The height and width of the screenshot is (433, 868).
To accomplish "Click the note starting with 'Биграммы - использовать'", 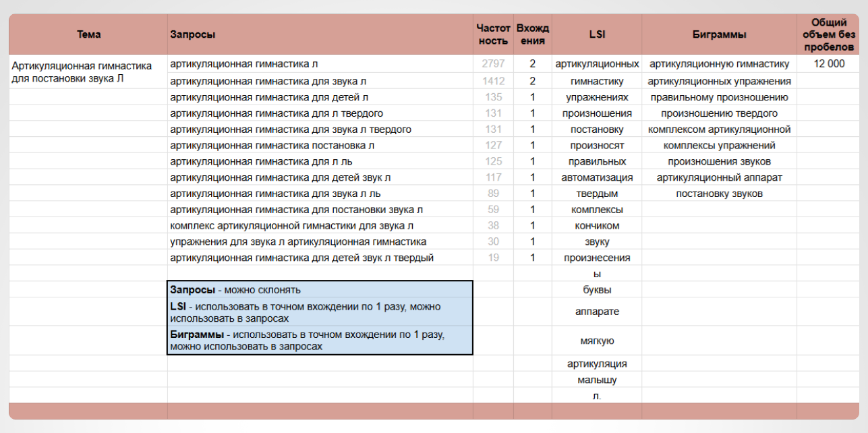I will click(x=320, y=341).
